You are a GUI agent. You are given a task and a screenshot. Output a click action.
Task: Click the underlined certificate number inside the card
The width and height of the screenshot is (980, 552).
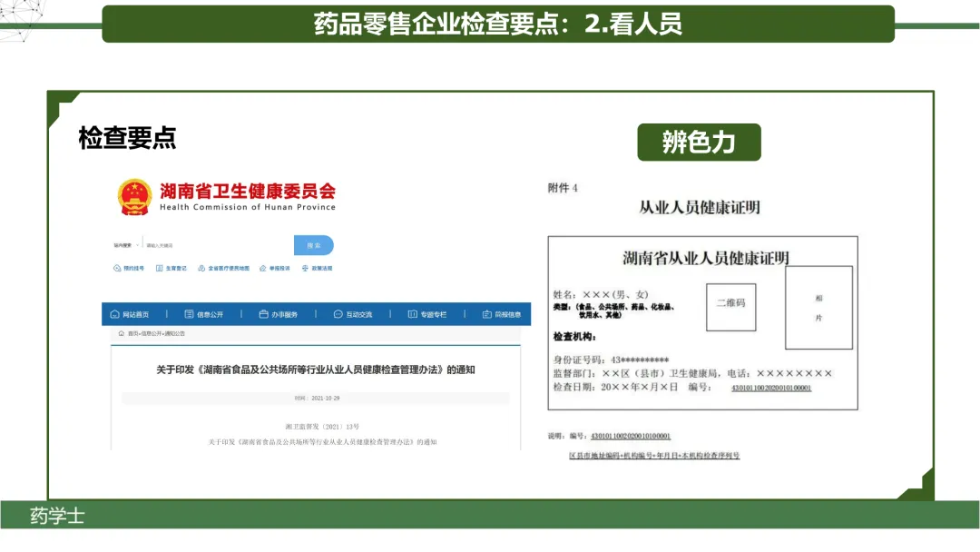[x=771, y=389]
